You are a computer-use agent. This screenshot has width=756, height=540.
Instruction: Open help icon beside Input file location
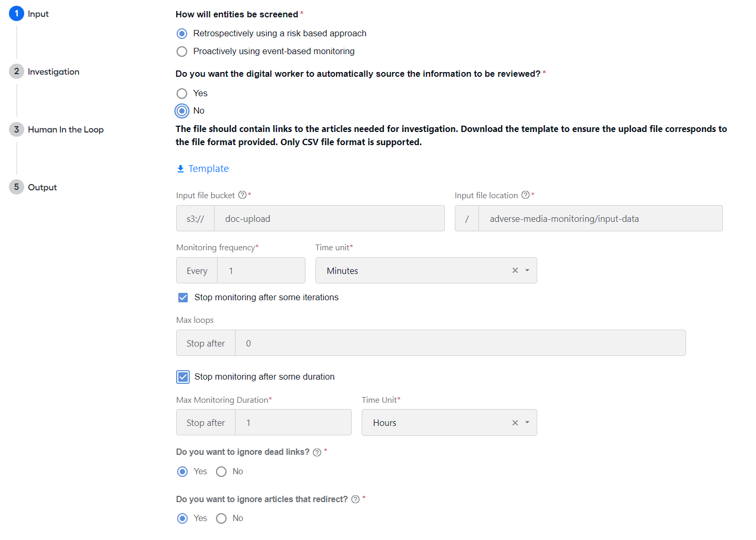pos(525,195)
